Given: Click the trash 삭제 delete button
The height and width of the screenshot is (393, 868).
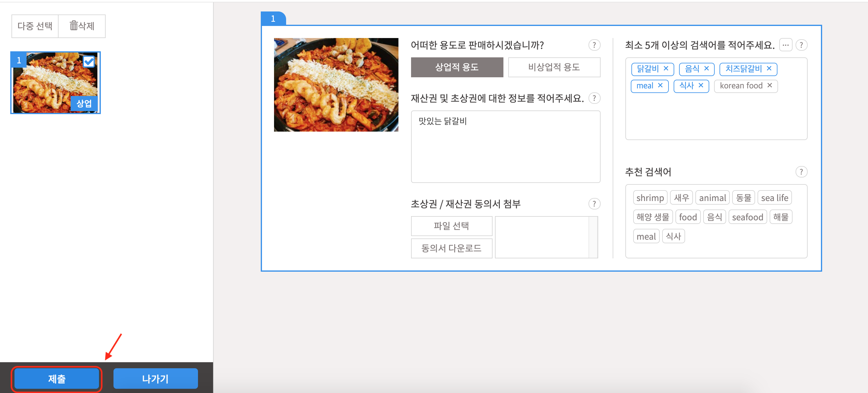Looking at the screenshot, I should point(82,26).
